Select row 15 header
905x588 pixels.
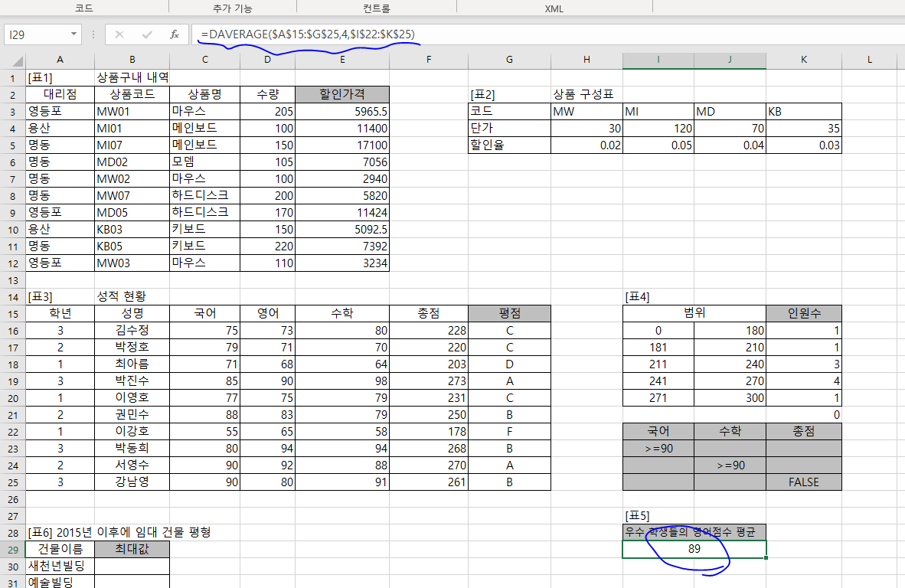(x=12, y=313)
